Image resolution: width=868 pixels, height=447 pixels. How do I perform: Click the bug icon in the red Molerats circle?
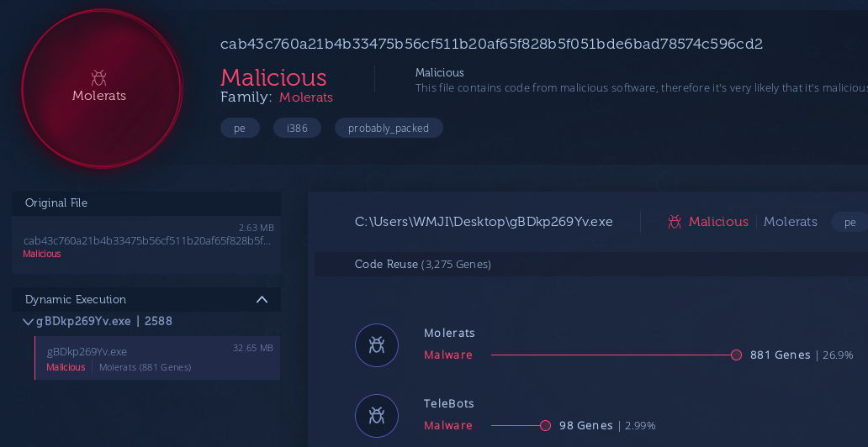(99, 77)
